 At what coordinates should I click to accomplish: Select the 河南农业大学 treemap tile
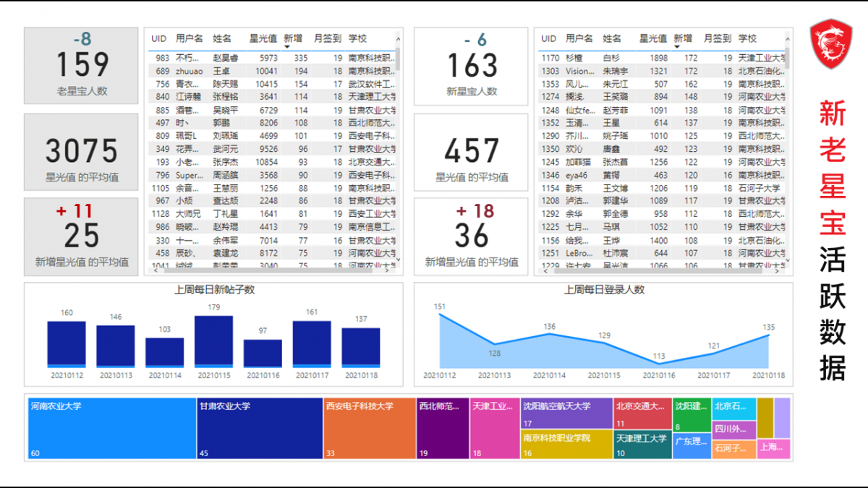112,428
